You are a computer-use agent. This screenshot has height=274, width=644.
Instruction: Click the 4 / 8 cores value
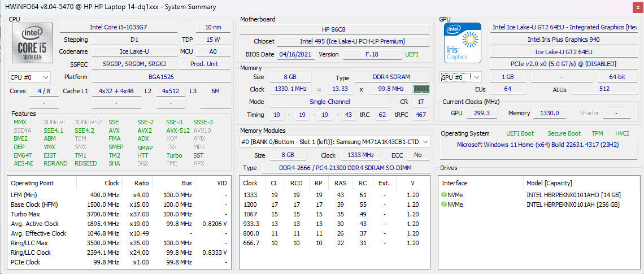[x=43, y=91]
